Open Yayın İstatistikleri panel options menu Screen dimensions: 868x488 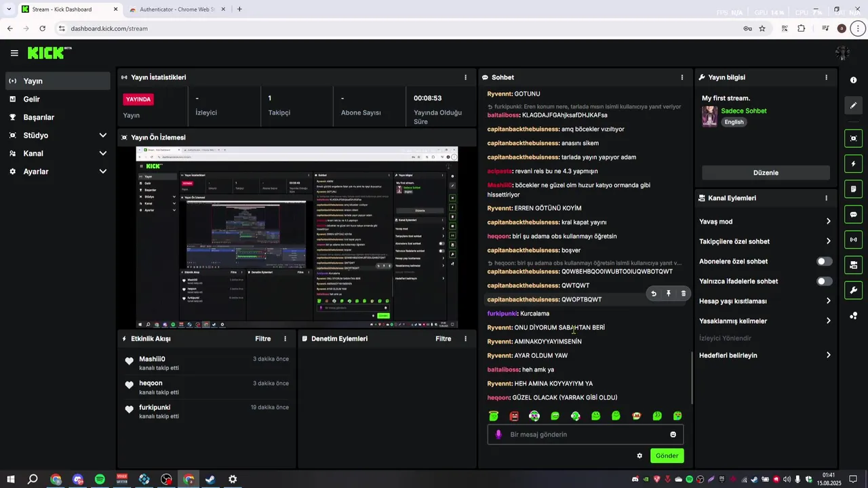(x=465, y=77)
